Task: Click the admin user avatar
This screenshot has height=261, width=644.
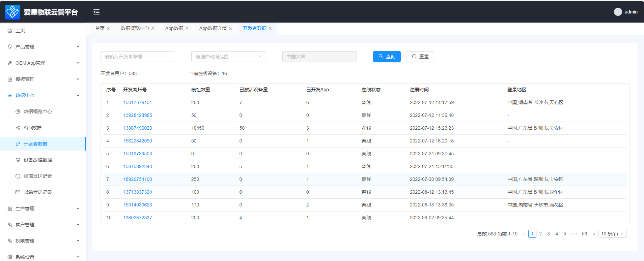Action: click(x=618, y=12)
